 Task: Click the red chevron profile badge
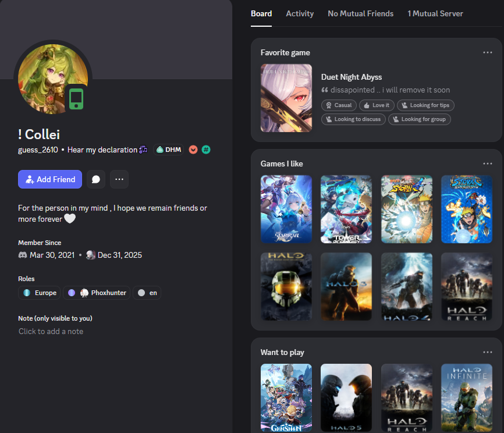point(193,150)
